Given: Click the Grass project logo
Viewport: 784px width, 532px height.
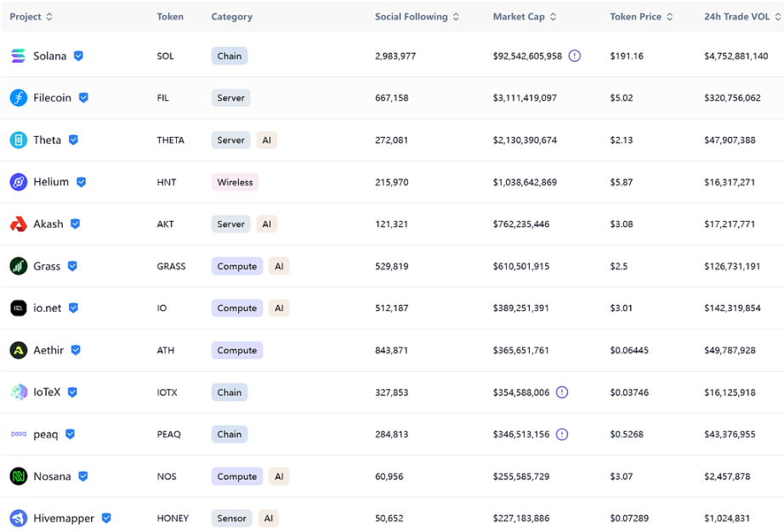Looking at the screenshot, I should click(19, 266).
